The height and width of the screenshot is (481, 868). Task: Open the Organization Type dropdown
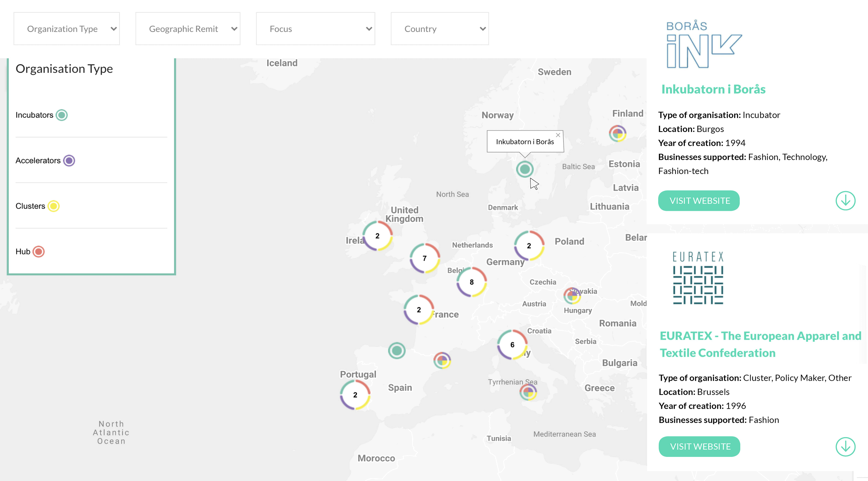pyautogui.click(x=67, y=29)
